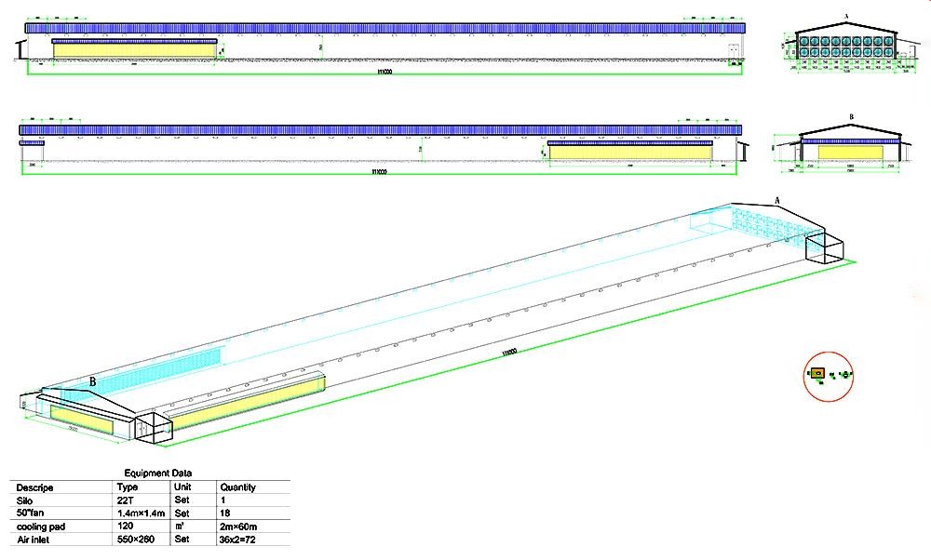
Task: Click the "A" label above the fan end elevation
Action: click(846, 17)
